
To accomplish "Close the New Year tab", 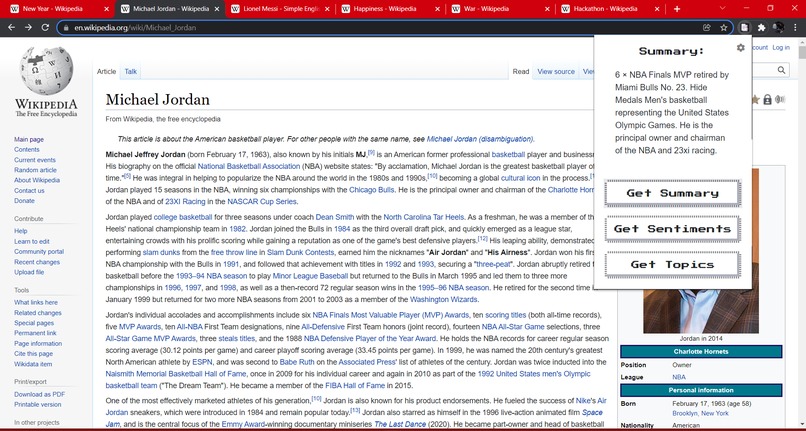I will [x=106, y=9].
